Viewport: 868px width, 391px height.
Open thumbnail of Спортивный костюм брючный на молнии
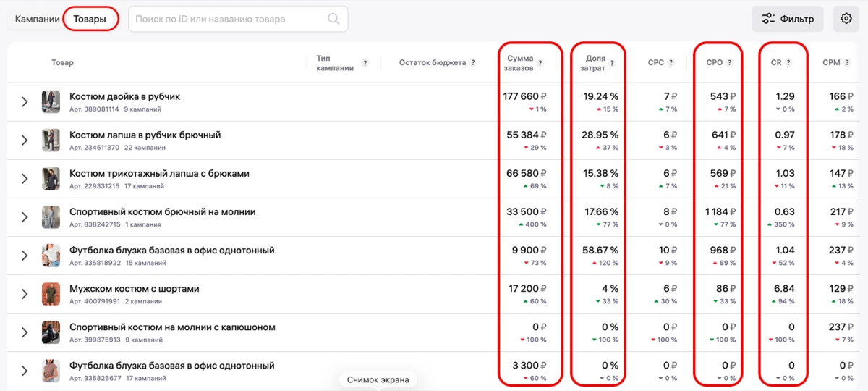tap(51, 217)
